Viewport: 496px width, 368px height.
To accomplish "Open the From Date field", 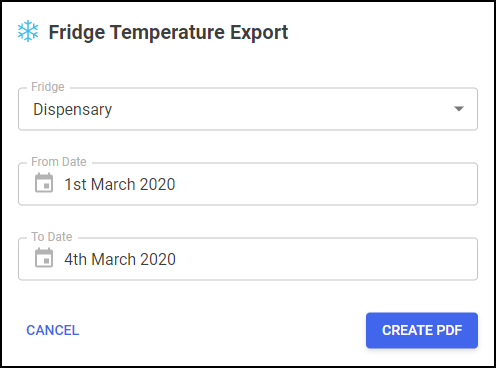I will point(248,184).
